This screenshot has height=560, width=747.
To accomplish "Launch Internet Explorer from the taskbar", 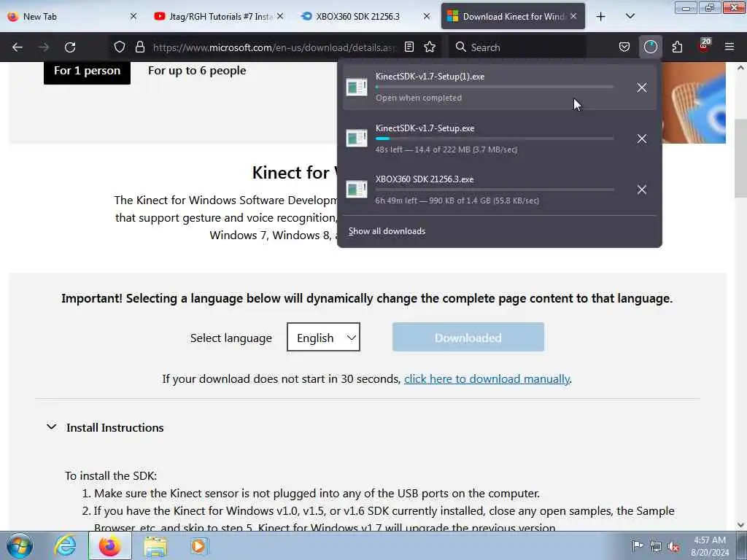I will 65,545.
